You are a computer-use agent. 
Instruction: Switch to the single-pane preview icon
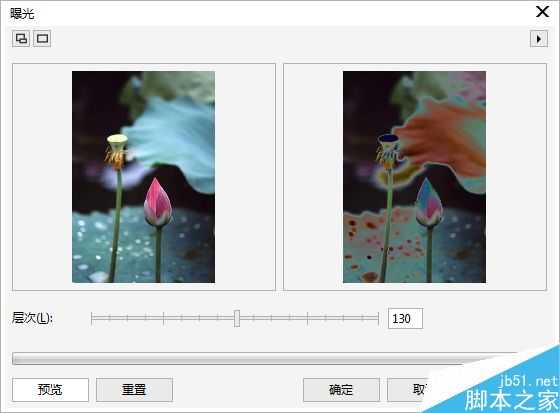[x=42, y=38]
